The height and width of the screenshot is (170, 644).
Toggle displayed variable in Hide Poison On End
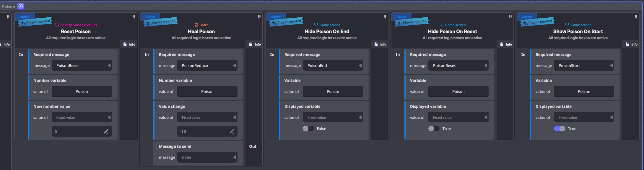click(308, 129)
